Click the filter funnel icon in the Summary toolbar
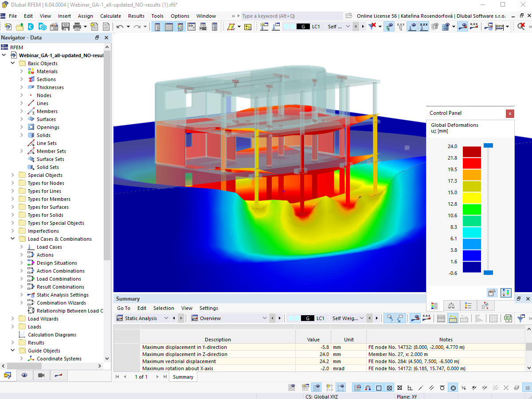Viewport: 532px width, 399px height. 522,318
